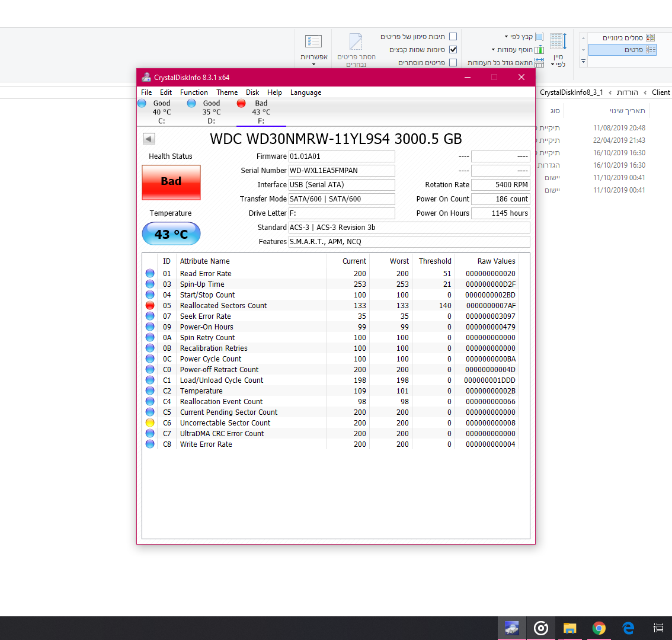Open the Help menu
Image resolution: width=672 pixels, height=640 pixels.
274,92
